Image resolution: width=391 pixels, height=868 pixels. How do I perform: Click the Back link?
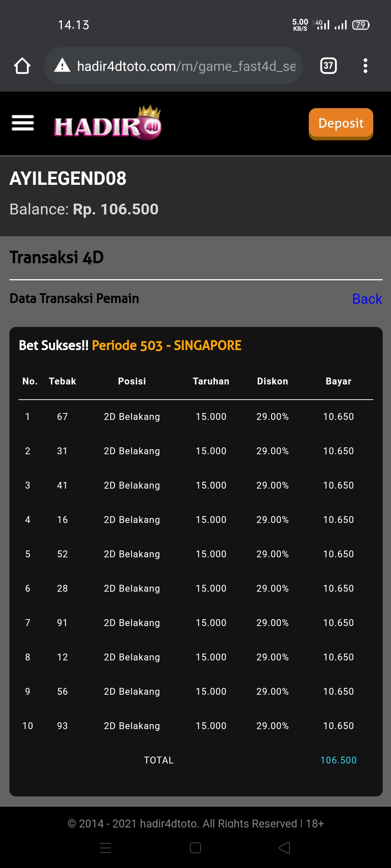pyautogui.click(x=367, y=299)
